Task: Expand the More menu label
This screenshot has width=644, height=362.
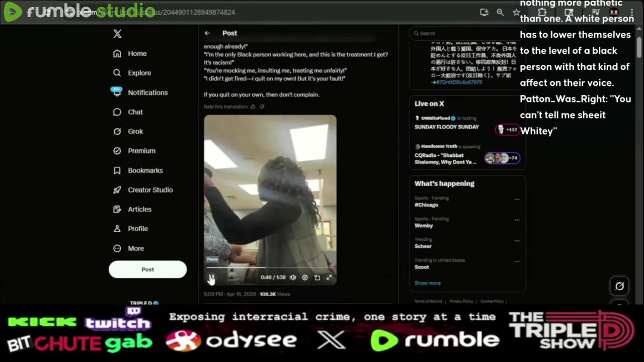Action: coord(136,248)
